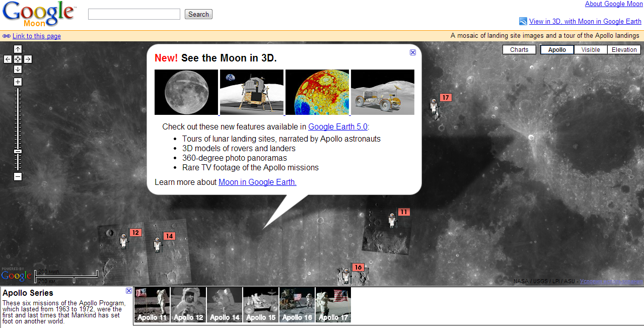Zoom out with the minus button
Screen dimensions: 644x328
tap(18, 176)
